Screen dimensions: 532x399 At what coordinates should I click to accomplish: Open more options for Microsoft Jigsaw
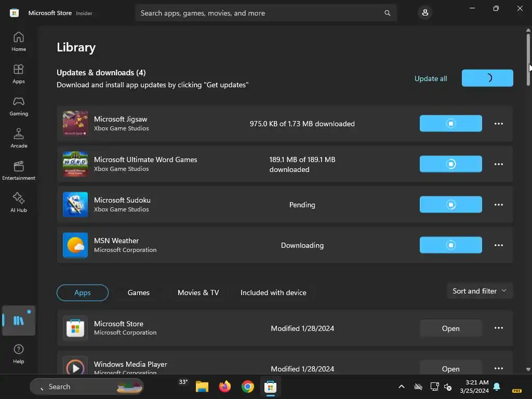pos(498,124)
